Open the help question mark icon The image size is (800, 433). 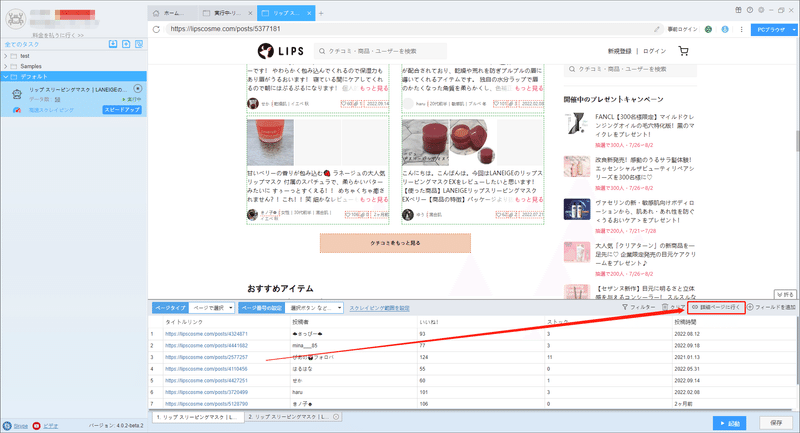coord(749,10)
